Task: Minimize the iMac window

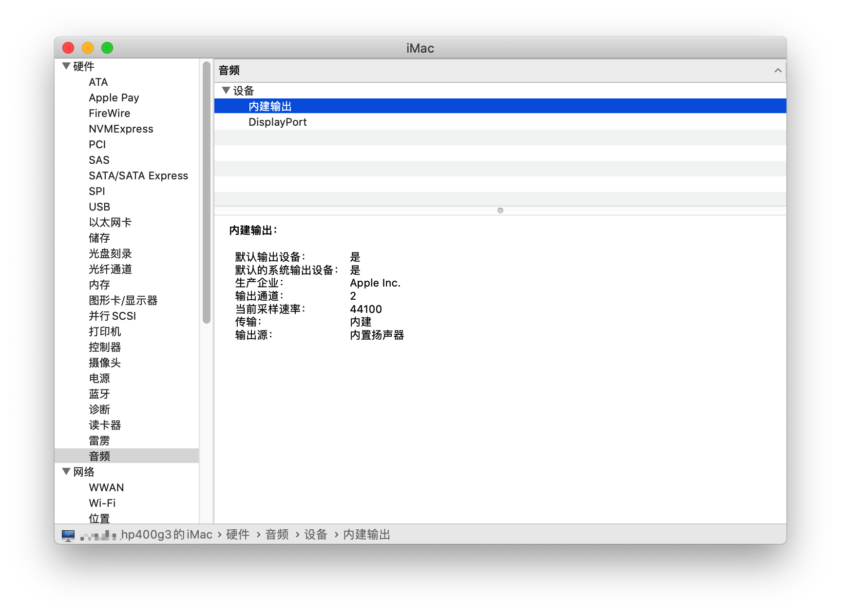Action: pos(88,48)
